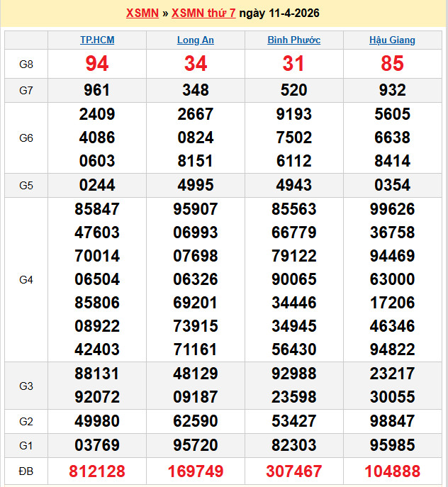Click TP.HCM special prize number 812128
The image size is (448, 487).
coord(97,471)
